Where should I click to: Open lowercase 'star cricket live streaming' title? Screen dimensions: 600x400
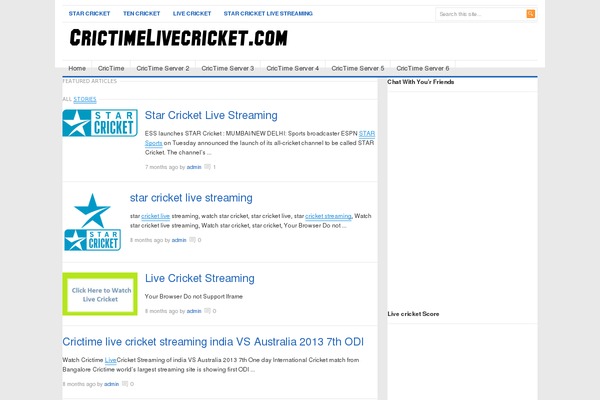coord(191,198)
